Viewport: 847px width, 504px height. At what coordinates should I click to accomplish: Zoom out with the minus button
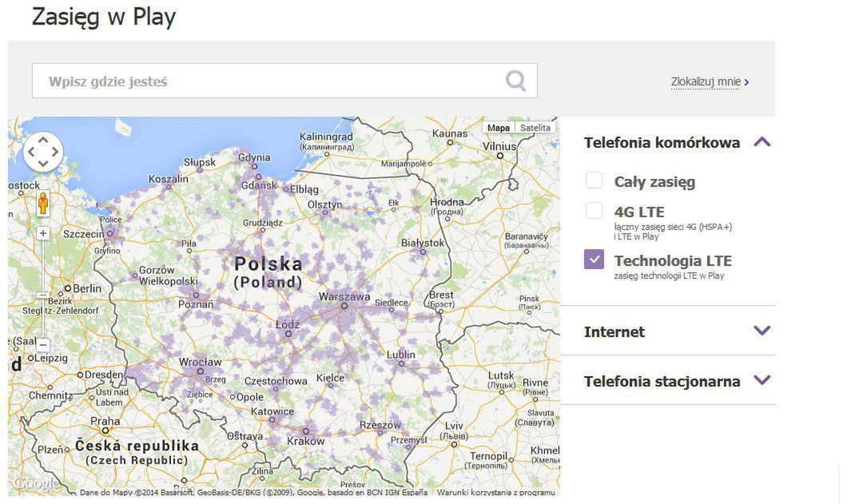click(x=43, y=344)
